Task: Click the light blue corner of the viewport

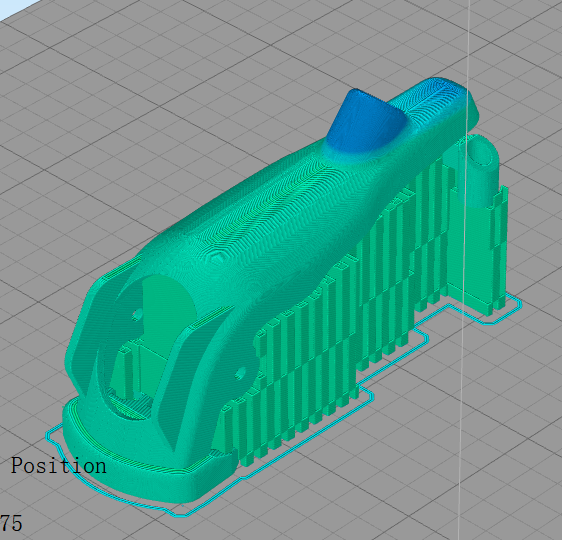Action: point(13,7)
